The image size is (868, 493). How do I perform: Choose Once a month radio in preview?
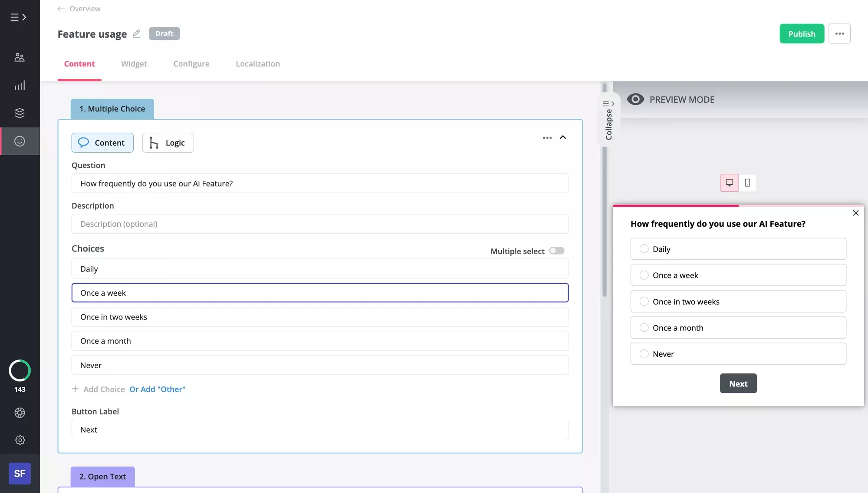coord(644,328)
